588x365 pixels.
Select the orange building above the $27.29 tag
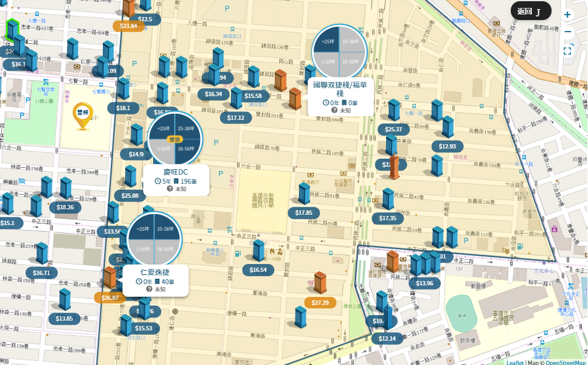320,282
